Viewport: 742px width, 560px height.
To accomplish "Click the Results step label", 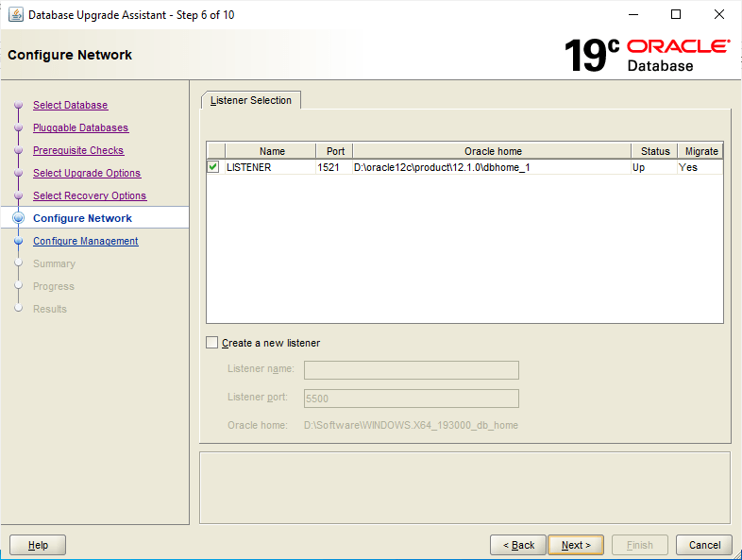I will tap(50, 309).
